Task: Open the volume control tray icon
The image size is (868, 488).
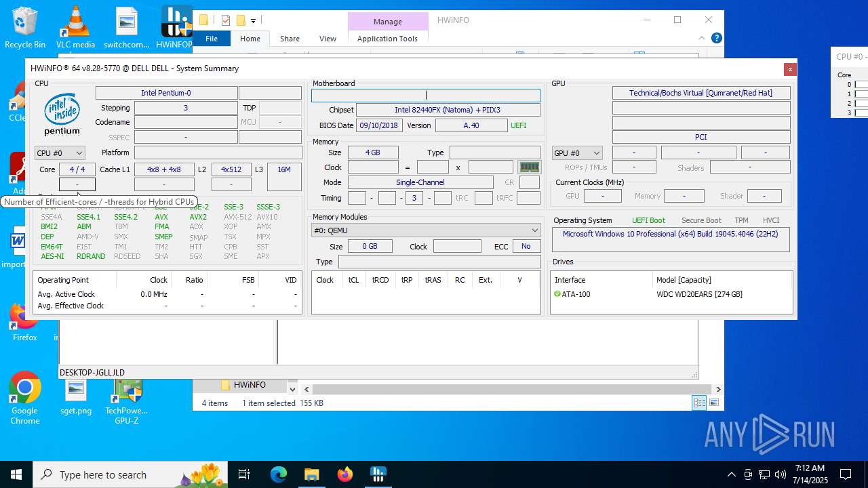Action: tap(781, 474)
